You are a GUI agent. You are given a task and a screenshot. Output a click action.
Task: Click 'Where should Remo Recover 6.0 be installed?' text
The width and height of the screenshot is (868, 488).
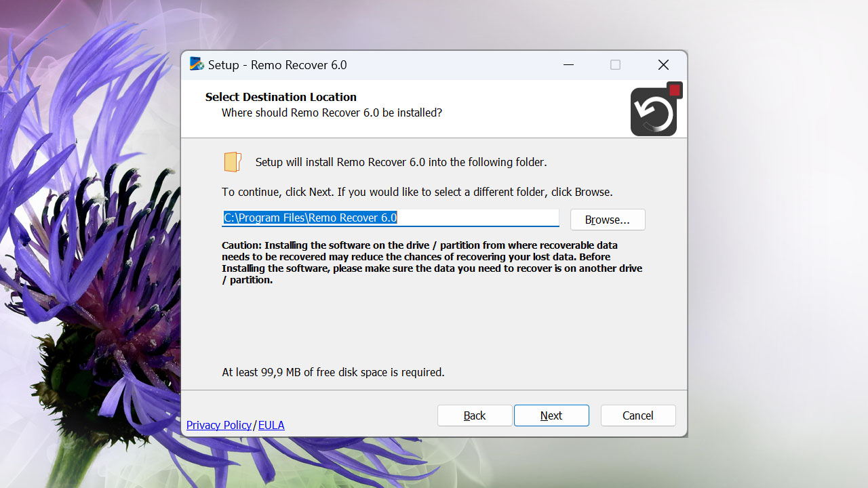point(332,113)
